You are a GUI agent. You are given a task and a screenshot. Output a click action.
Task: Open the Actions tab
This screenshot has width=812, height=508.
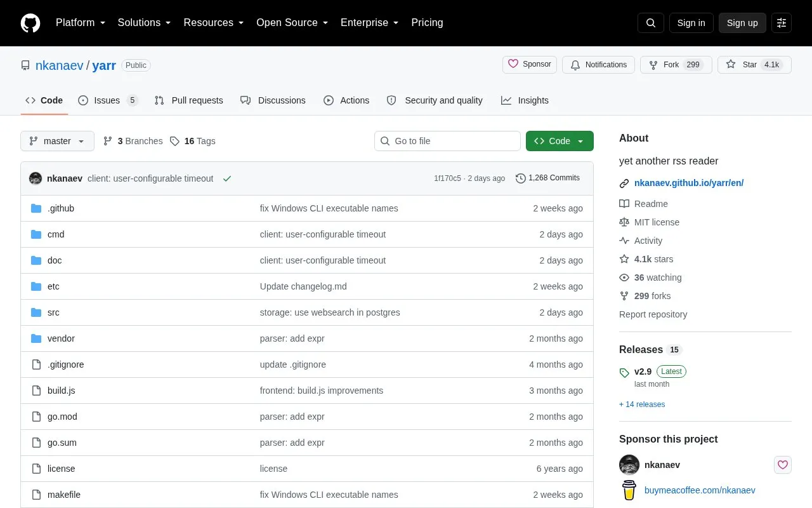click(346, 100)
